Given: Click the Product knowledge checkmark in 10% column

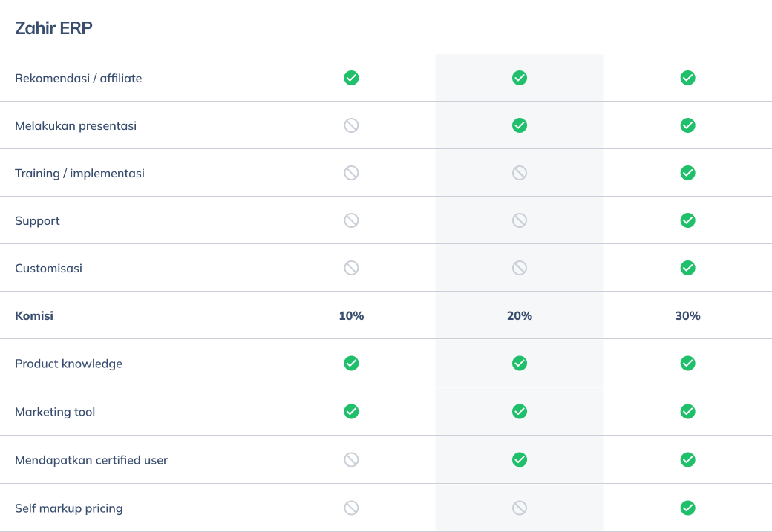Looking at the screenshot, I should pos(351,363).
